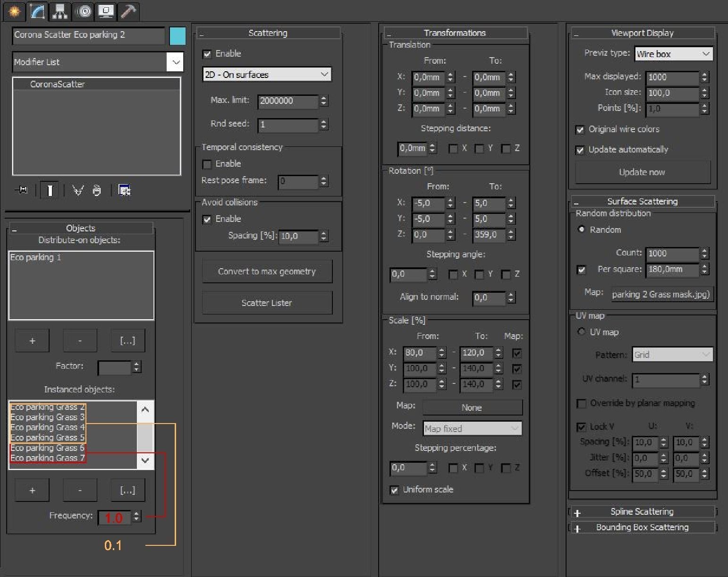The image size is (728, 577).
Task: Click the Rnd seed spinner arrows
Action: click(323, 125)
